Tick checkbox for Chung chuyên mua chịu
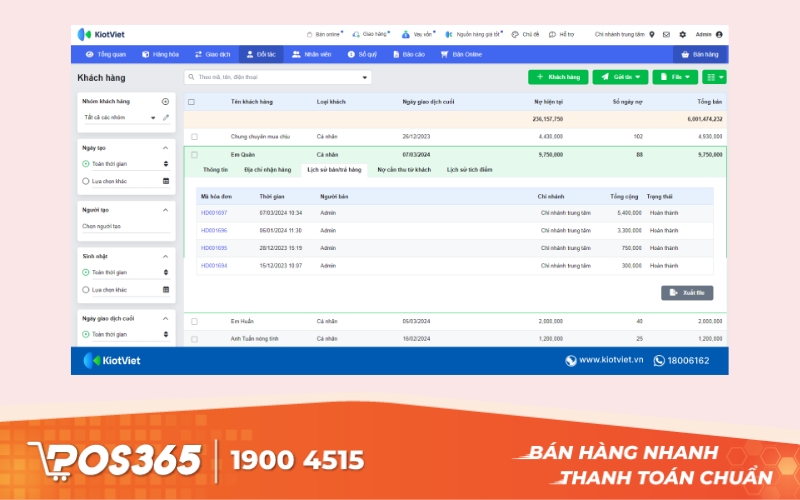Viewport: 800px width, 500px height. [x=194, y=137]
